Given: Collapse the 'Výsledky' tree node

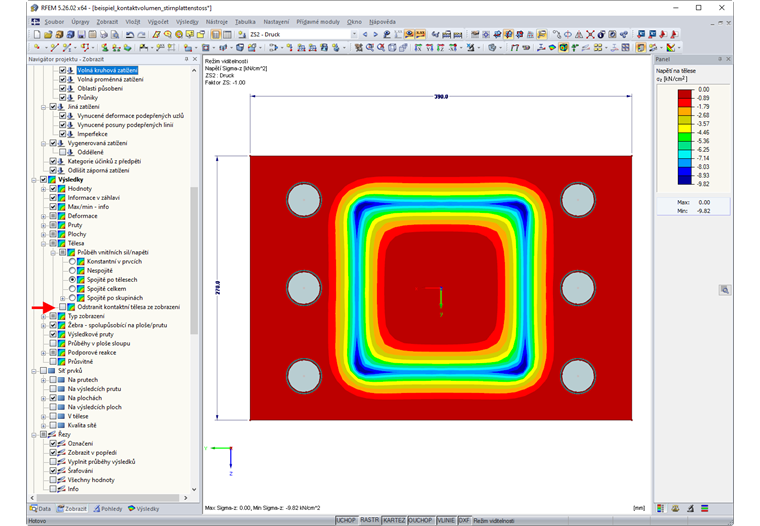Looking at the screenshot, I should click(x=34, y=179).
